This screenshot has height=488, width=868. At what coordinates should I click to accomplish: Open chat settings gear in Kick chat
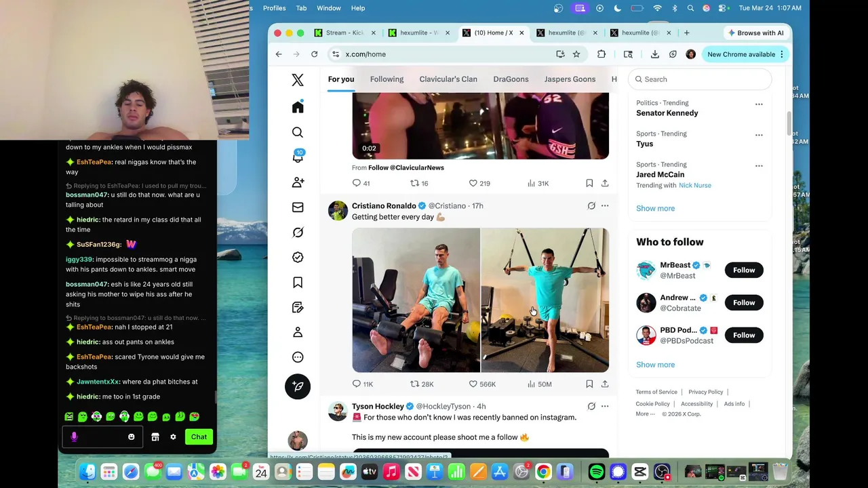173,437
